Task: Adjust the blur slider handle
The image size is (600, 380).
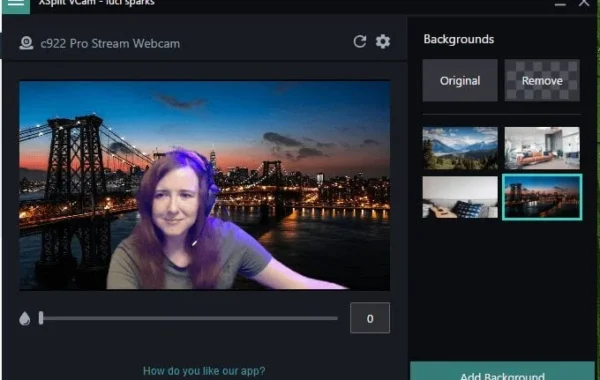Action: (x=41, y=318)
